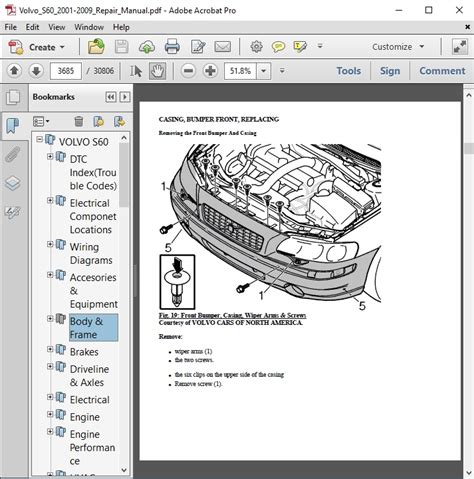The height and width of the screenshot is (479, 474).
Task: Select the Body & Frame bookmark
Action: click(93, 328)
